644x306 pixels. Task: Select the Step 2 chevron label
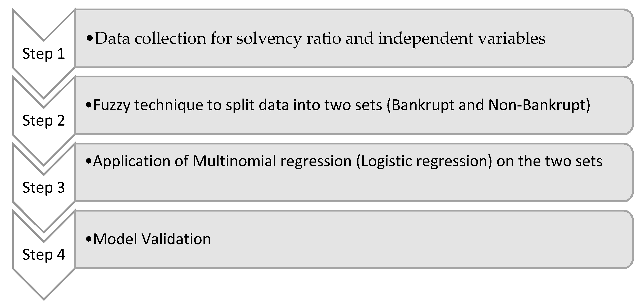coord(44,121)
